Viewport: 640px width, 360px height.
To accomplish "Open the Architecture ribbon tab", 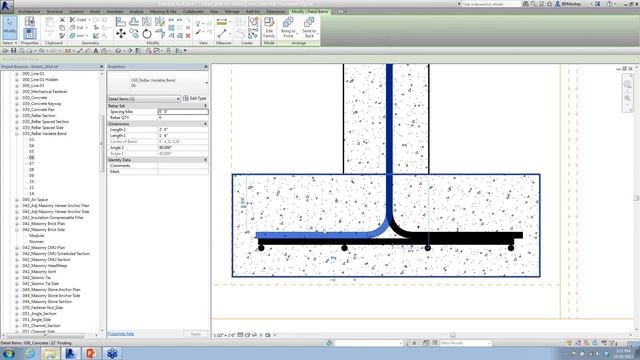I will 29,11.
